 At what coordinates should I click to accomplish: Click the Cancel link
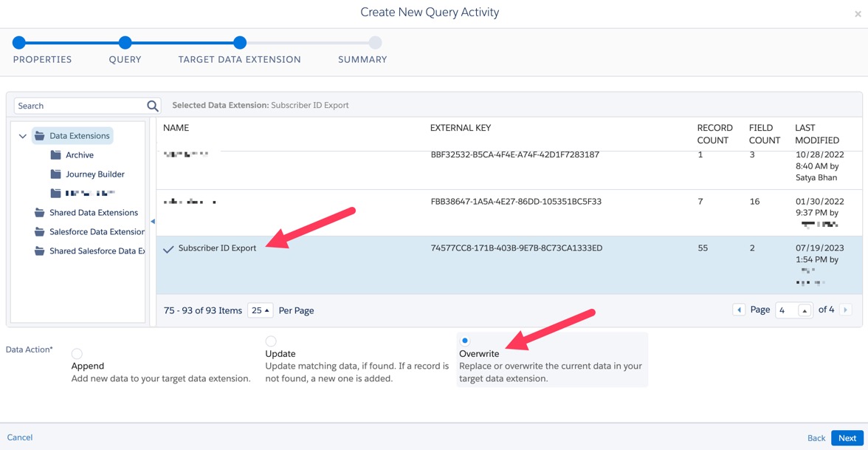[x=20, y=437]
